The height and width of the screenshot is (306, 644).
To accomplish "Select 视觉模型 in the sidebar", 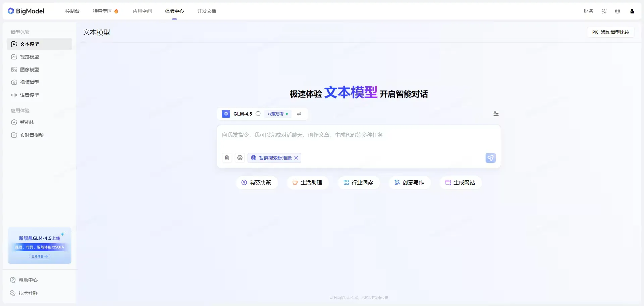I will 30,56.
